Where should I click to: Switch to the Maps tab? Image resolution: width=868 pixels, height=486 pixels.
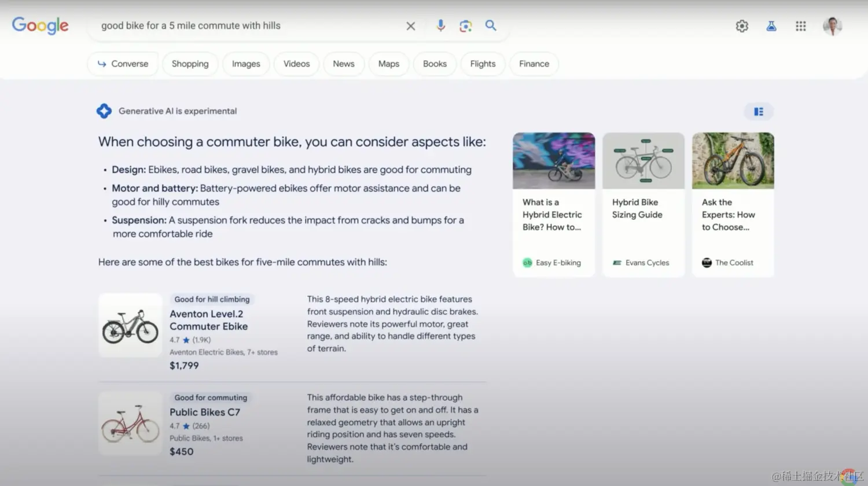tap(389, 64)
